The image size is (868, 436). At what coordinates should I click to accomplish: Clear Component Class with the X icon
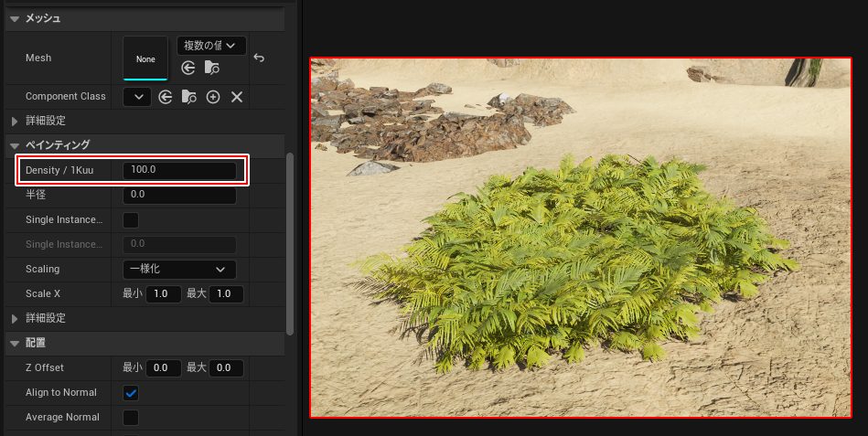tap(237, 97)
